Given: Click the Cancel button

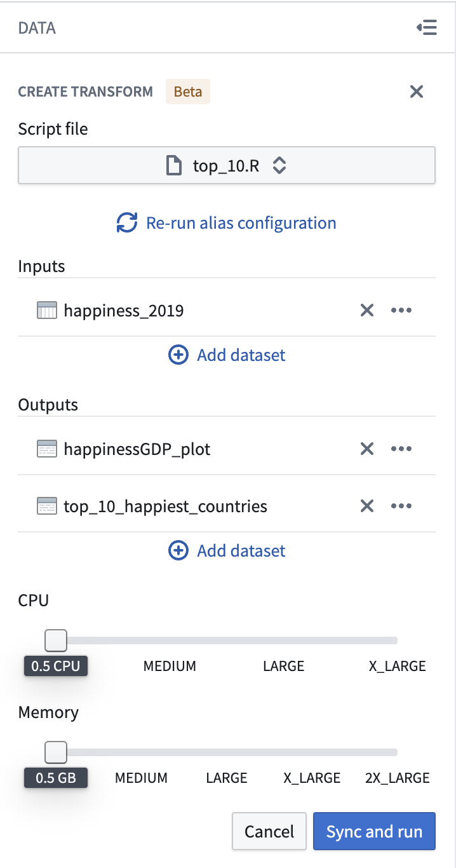Looking at the screenshot, I should pyautogui.click(x=269, y=831).
